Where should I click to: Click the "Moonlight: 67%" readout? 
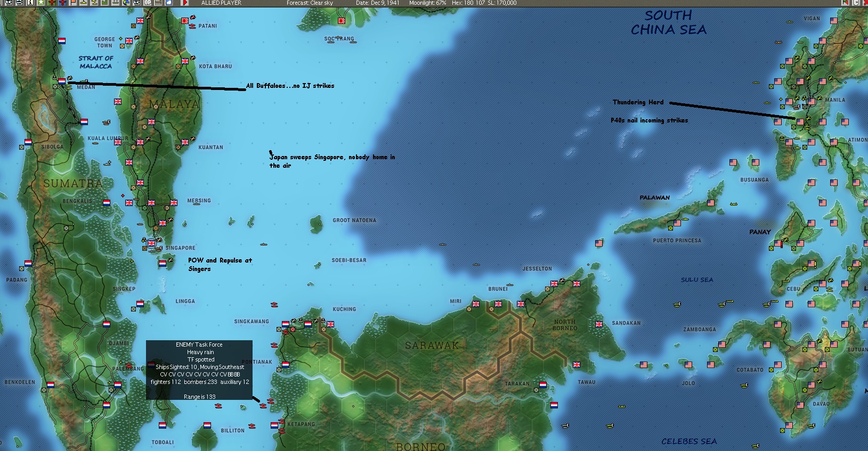point(428,3)
